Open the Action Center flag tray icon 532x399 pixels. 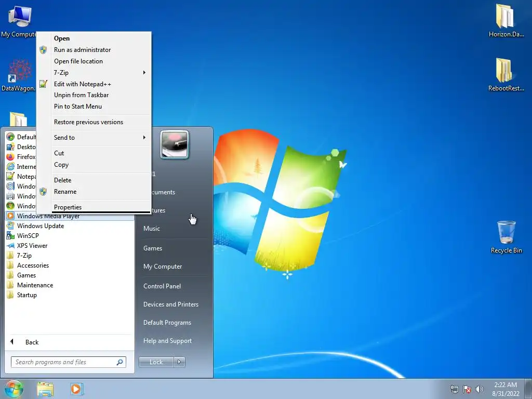pos(467,389)
